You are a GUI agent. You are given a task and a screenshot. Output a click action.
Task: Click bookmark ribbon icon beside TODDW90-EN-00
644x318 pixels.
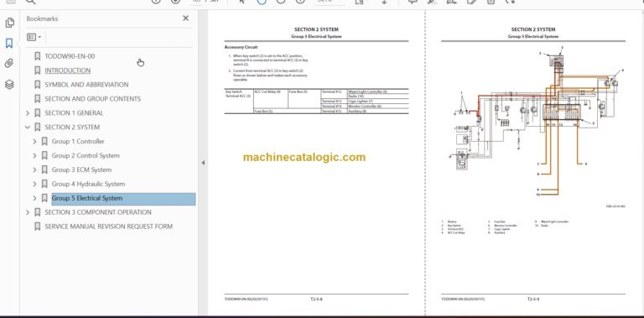(38, 56)
